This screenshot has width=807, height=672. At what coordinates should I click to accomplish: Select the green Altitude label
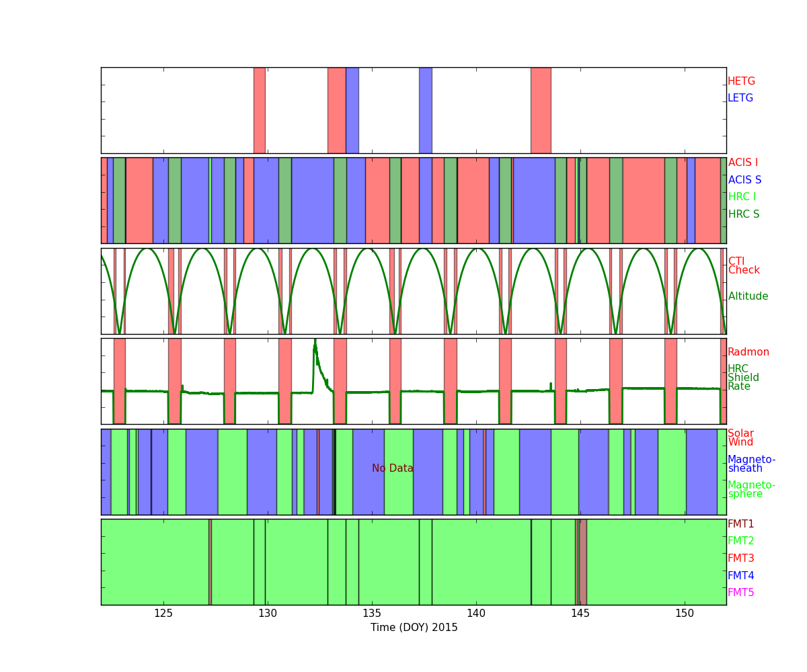tap(748, 296)
